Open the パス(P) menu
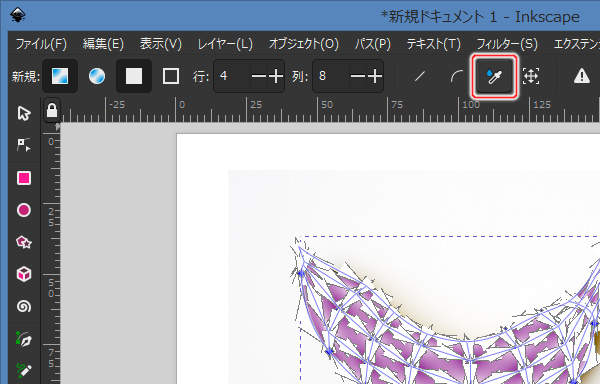 click(x=372, y=44)
